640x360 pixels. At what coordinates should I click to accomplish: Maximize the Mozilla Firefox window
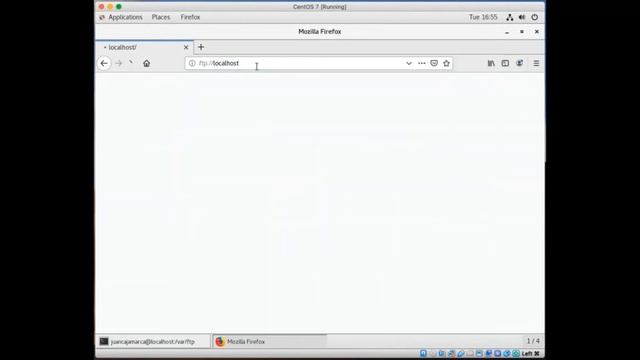coord(522,32)
